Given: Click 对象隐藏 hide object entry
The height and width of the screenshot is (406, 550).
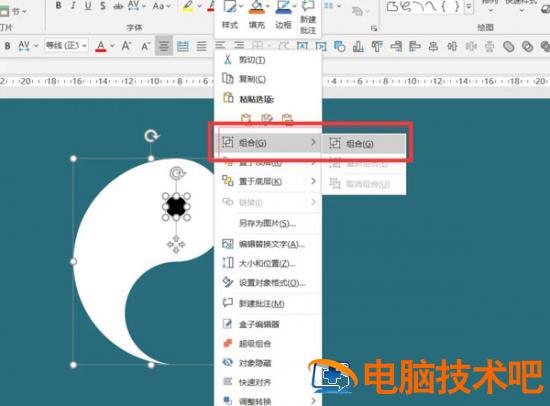Looking at the screenshot, I should point(268,363).
